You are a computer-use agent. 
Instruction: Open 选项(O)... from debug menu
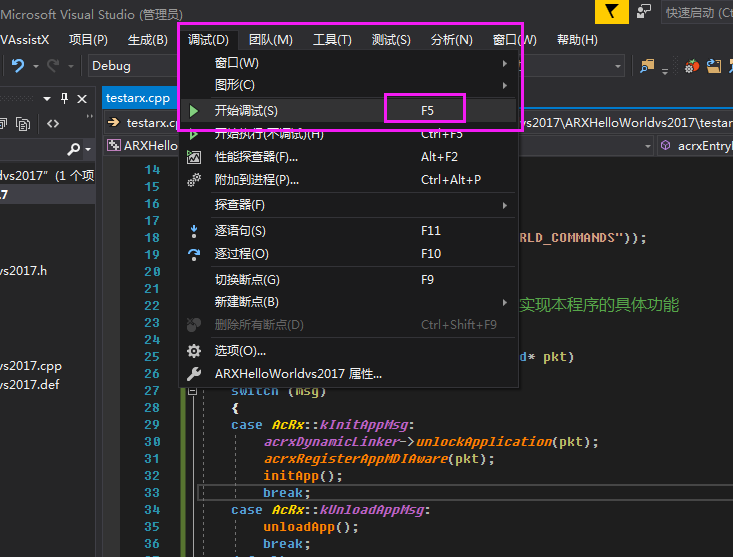[349, 351]
